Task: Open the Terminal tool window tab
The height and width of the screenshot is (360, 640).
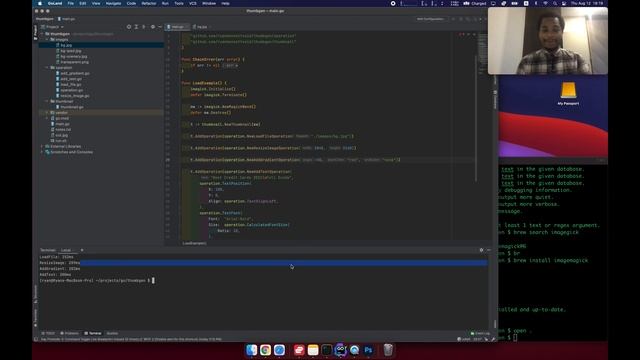Action: [x=93, y=333]
